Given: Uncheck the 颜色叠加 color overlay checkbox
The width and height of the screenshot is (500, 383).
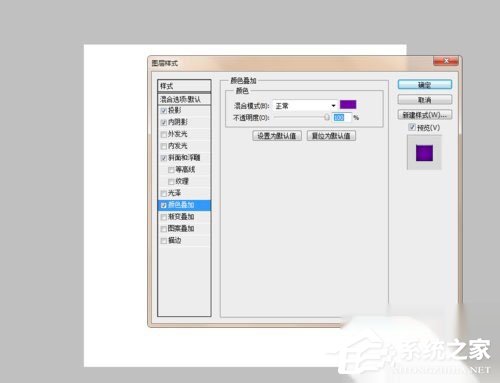Looking at the screenshot, I should 163,205.
